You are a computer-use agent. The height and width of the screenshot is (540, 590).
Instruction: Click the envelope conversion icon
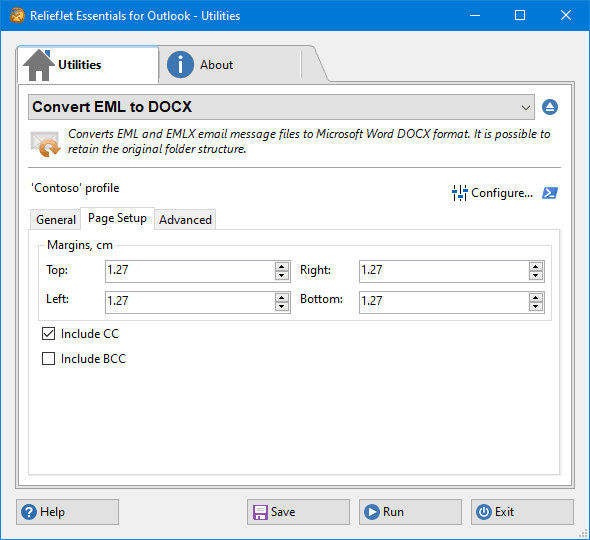pyautogui.click(x=46, y=144)
